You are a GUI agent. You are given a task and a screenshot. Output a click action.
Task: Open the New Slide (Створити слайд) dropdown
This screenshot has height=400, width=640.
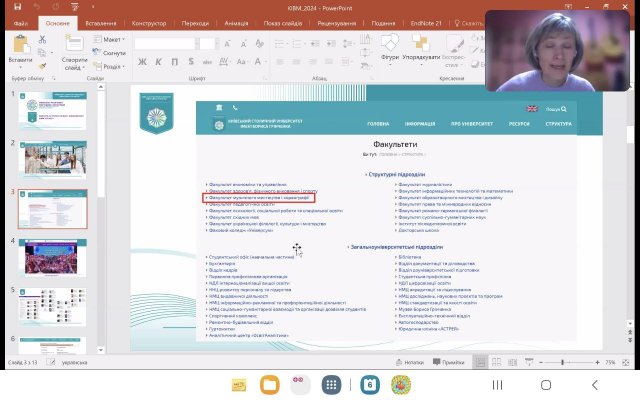[x=74, y=62]
